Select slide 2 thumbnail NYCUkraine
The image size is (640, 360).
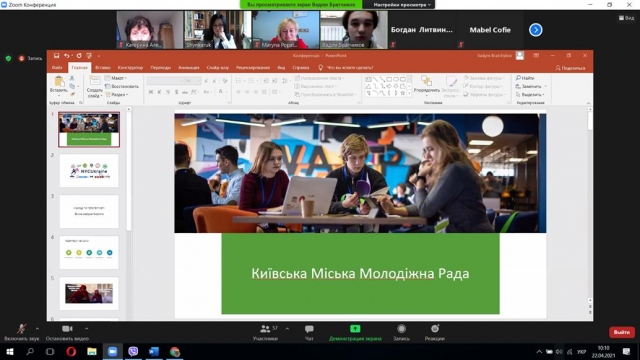click(89, 171)
